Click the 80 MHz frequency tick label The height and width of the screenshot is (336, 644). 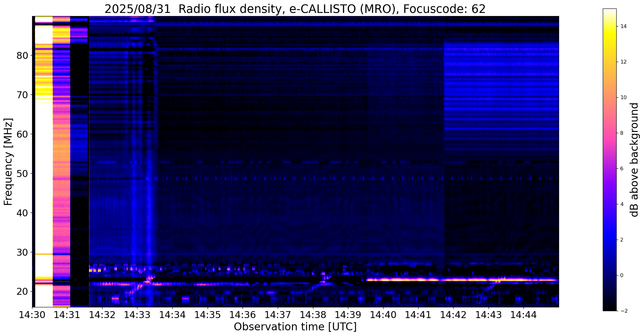[22, 55]
